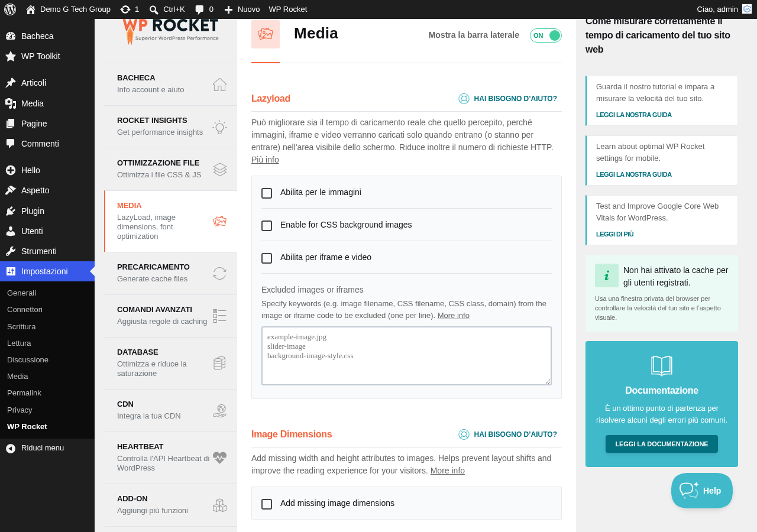This screenshot has width=757, height=532.
Task: Check Abilita per iframe e video
Action: pos(267,258)
